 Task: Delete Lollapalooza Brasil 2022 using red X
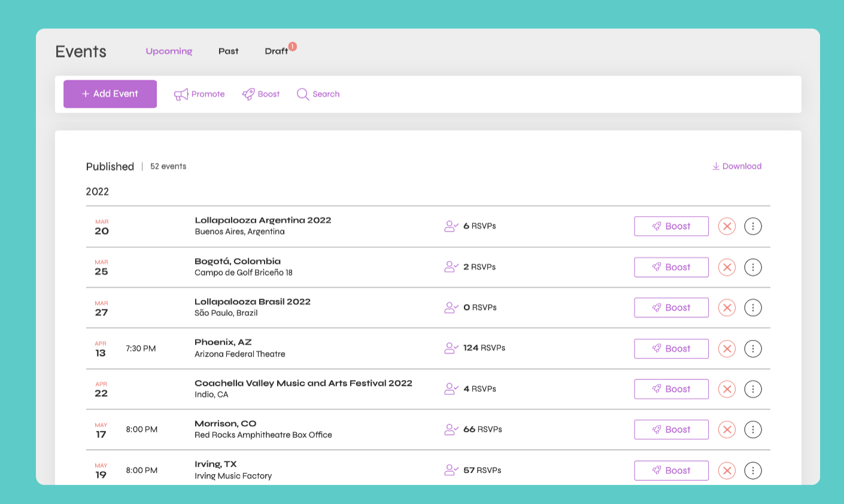click(x=727, y=308)
